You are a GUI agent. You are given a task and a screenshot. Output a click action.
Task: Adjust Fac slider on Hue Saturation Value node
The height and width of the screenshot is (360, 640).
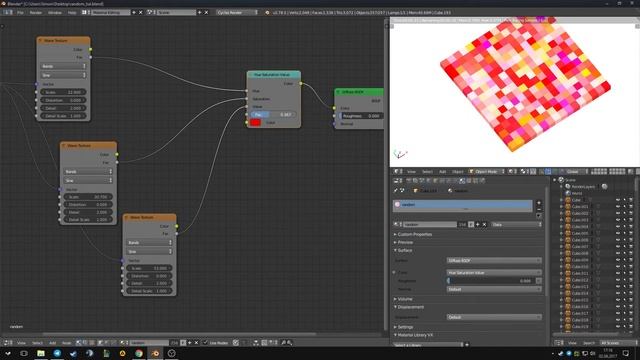[x=273, y=115]
